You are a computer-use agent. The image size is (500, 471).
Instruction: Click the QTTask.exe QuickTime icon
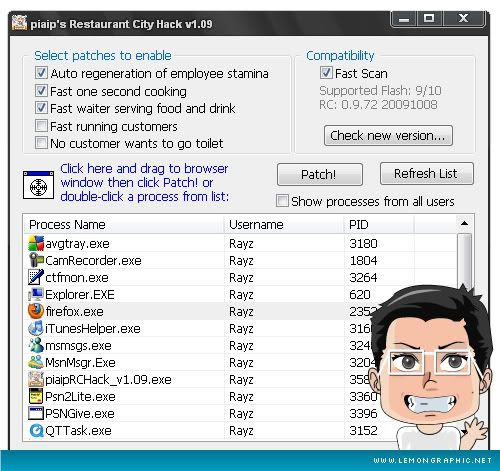coord(36,430)
